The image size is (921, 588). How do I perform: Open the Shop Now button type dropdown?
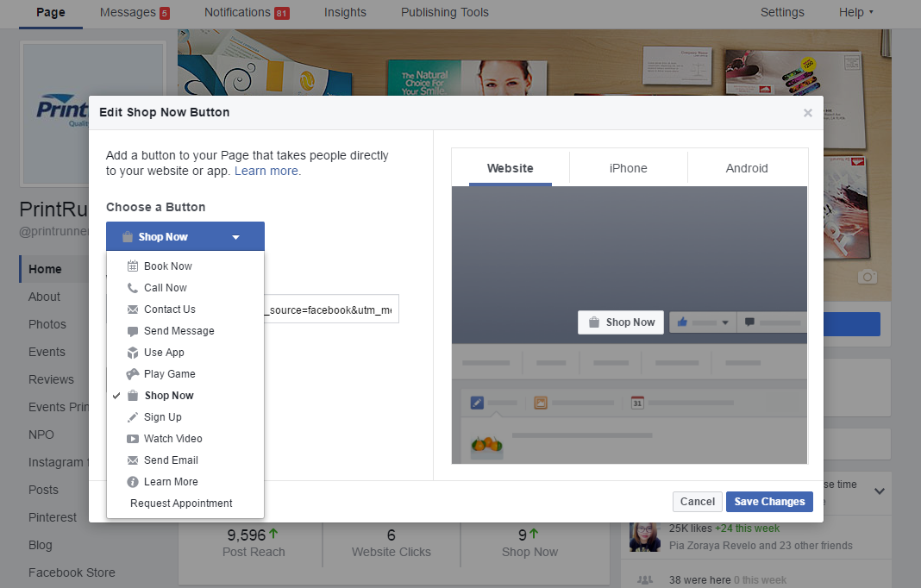185,237
